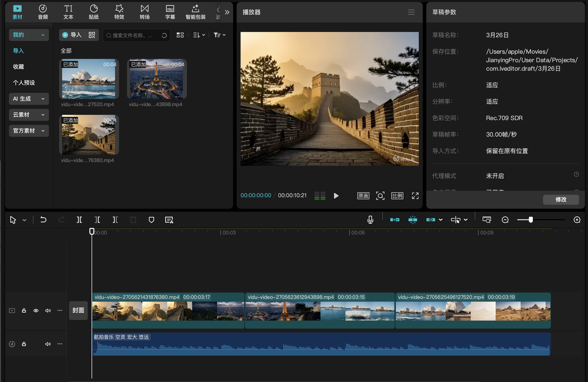588x382 pixels.
Task: Hide the video track with eye icon
Action: (36, 311)
